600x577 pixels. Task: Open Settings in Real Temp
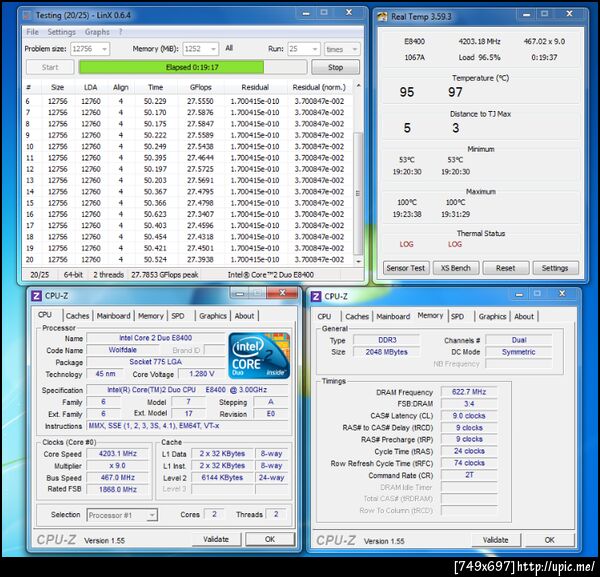(x=555, y=268)
